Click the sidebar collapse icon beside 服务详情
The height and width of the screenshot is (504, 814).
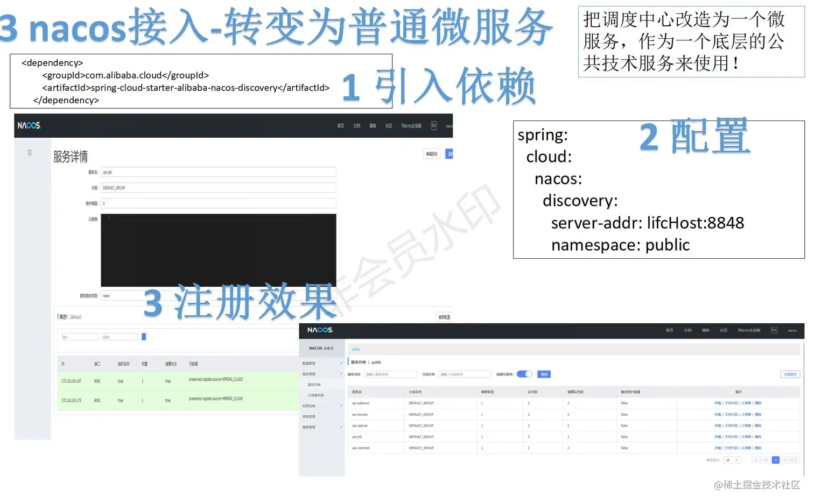(x=30, y=153)
